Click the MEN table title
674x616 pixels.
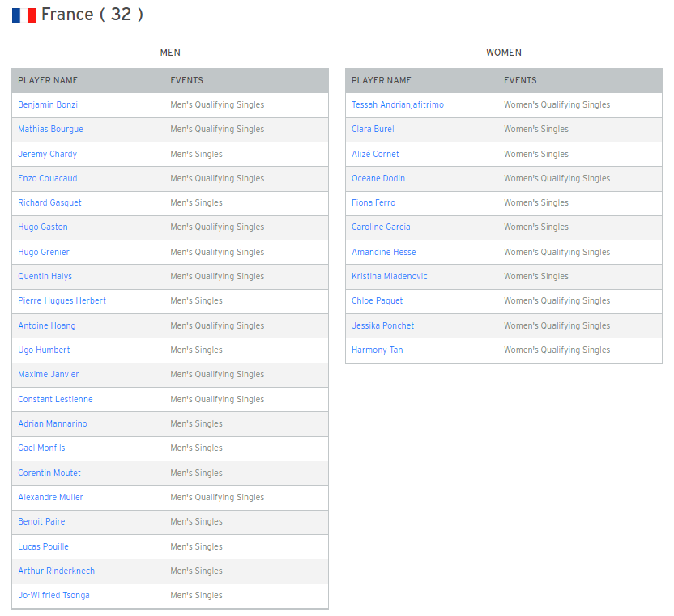(x=170, y=53)
